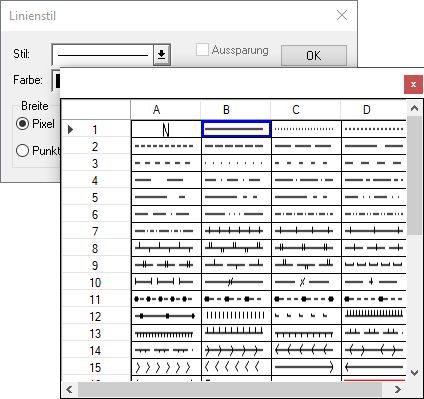
Task: Pick the alternating tick line in cell A8
Action: click(166, 248)
